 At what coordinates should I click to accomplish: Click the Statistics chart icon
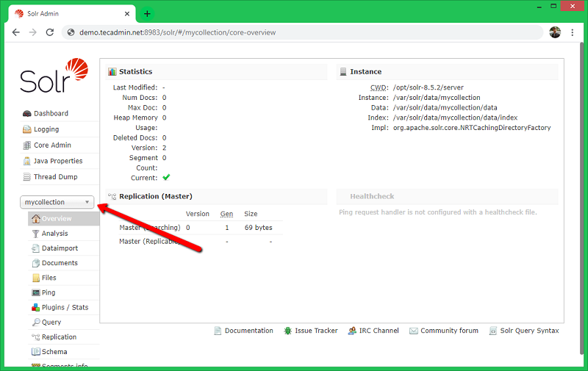pos(112,71)
